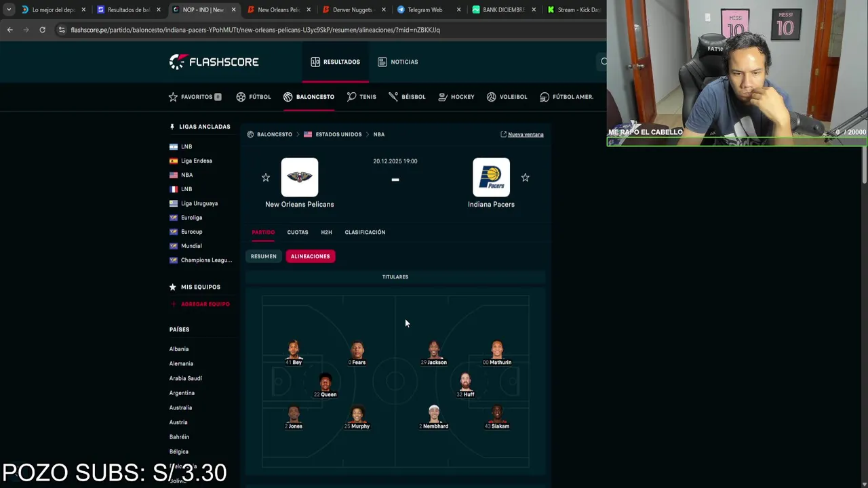Select the Hockey sport
868x488 pixels.
pyautogui.click(x=456, y=97)
